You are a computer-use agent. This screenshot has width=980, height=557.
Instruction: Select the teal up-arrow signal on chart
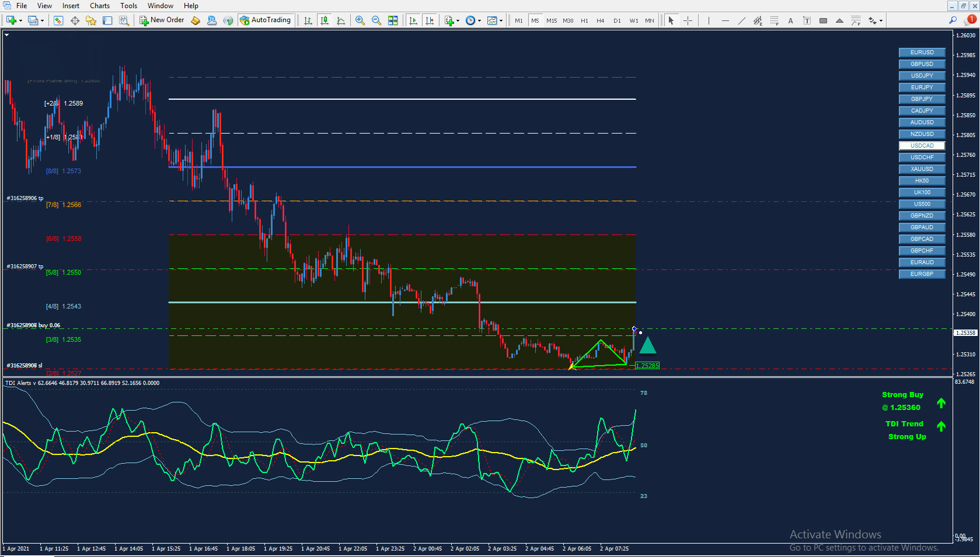tap(648, 345)
